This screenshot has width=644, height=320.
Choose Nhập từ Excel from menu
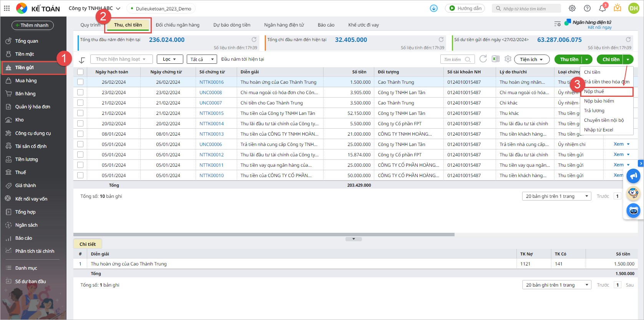(x=606, y=130)
